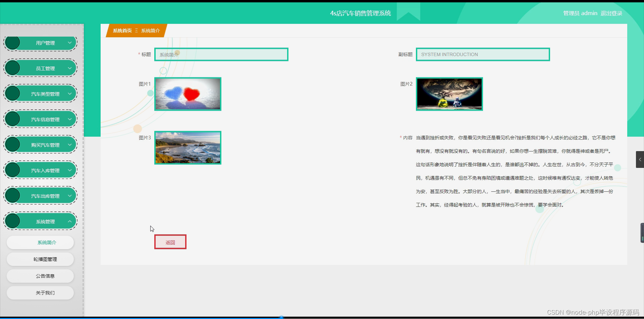Click the circle icon beside 系统管理
Screen dimensions: 644x319
[x=13, y=221]
